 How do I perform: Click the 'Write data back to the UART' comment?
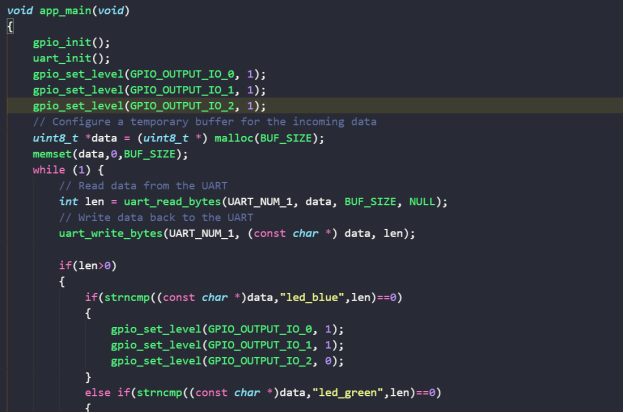156,218
